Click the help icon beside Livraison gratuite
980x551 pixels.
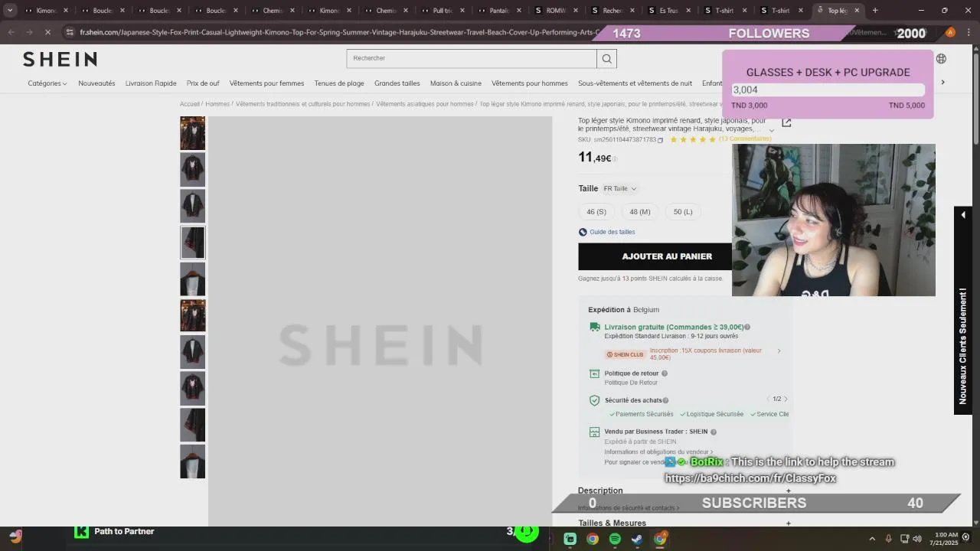tap(747, 327)
